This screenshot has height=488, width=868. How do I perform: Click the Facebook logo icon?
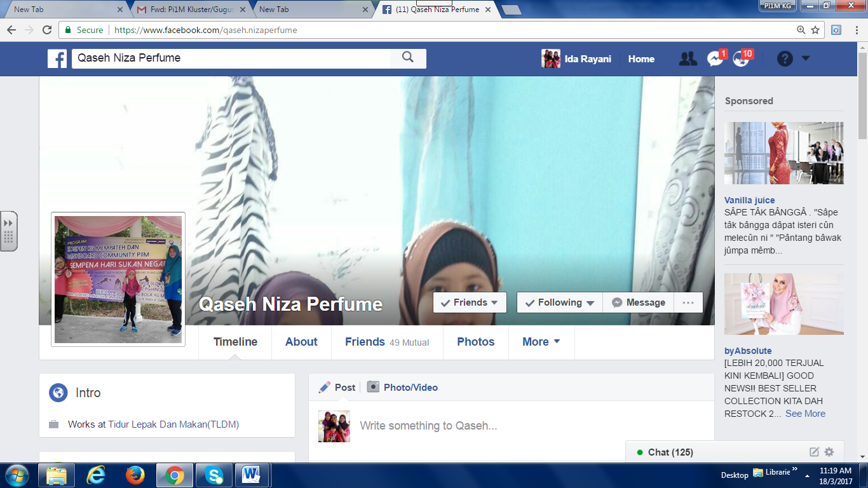tap(57, 58)
